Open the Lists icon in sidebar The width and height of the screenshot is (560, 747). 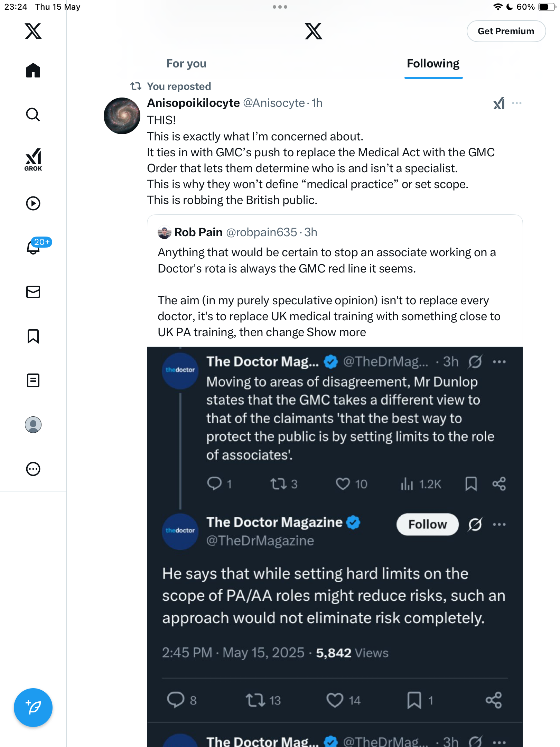click(x=33, y=380)
